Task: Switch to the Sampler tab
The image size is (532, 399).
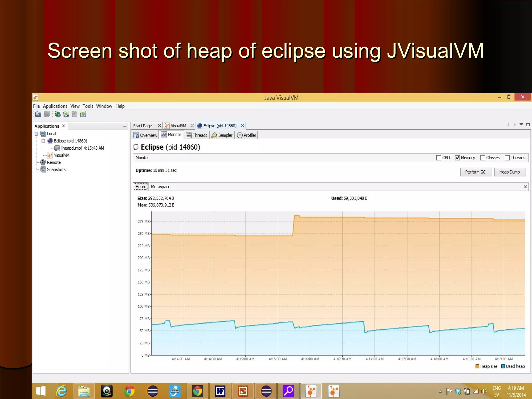Action: (x=222, y=135)
